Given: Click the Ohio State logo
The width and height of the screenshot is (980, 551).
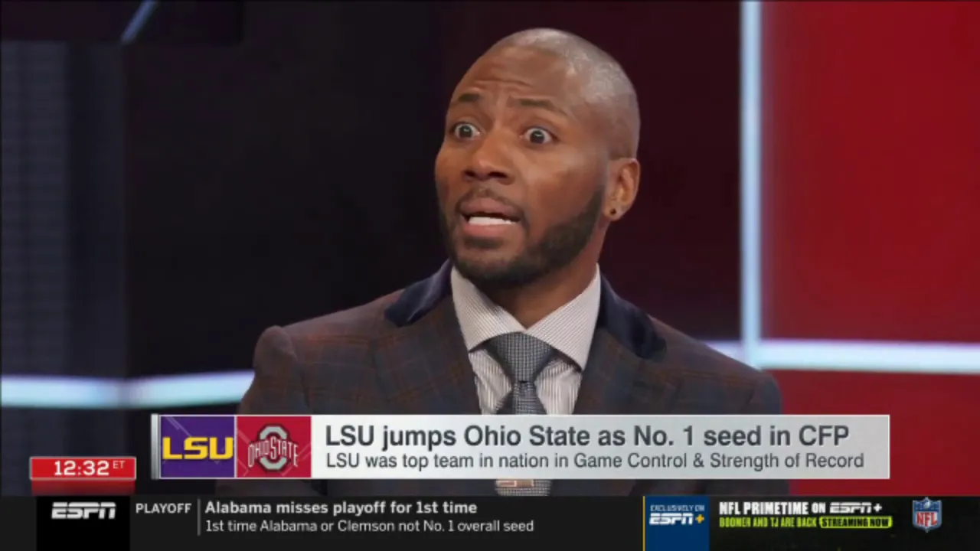Looking at the screenshot, I should point(273,447).
